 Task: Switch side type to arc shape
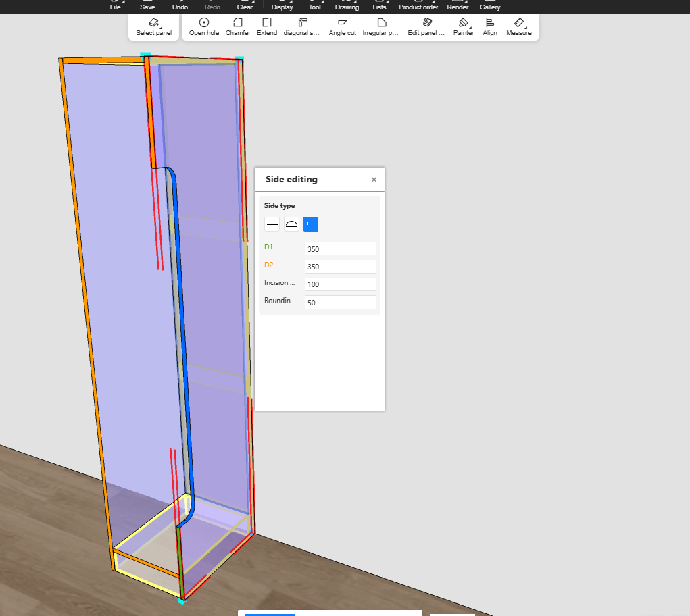tap(291, 224)
